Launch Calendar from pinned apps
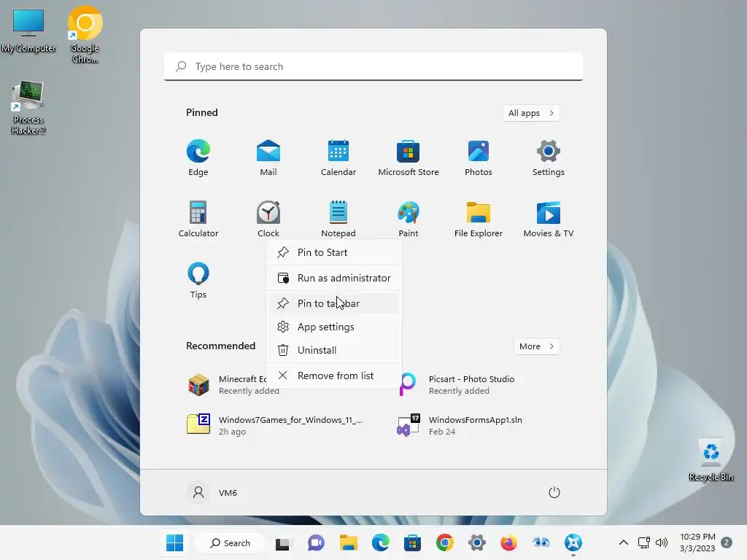 click(338, 158)
